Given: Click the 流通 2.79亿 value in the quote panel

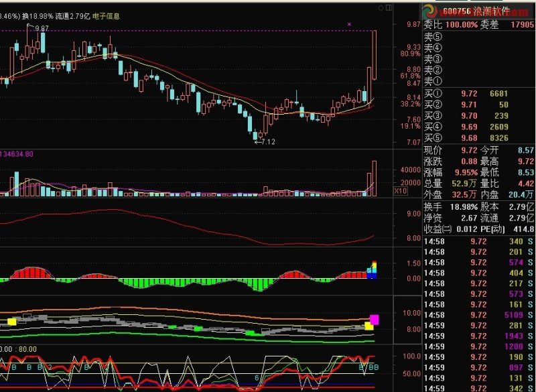Looking at the screenshot, I should click(x=521, y=218).
